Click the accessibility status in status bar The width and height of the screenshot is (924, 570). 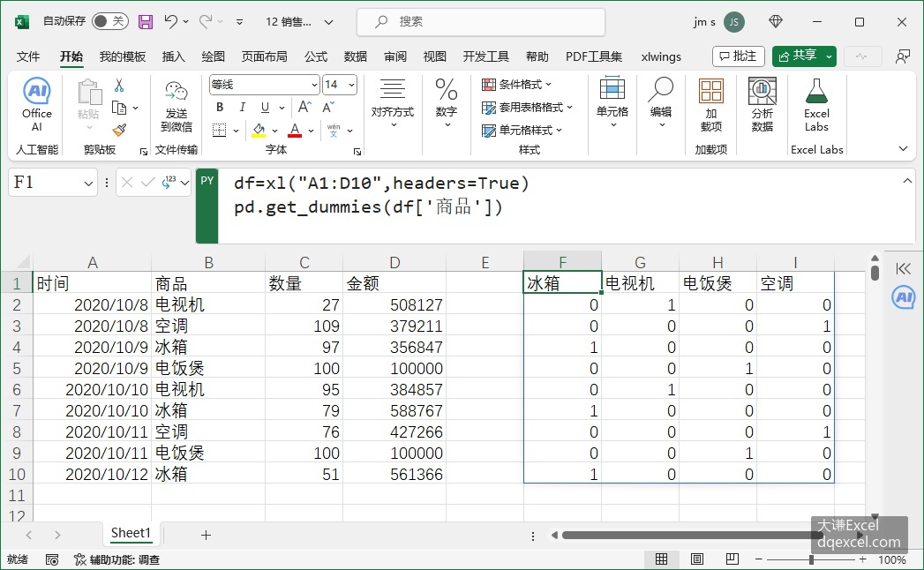pos(116,559)
